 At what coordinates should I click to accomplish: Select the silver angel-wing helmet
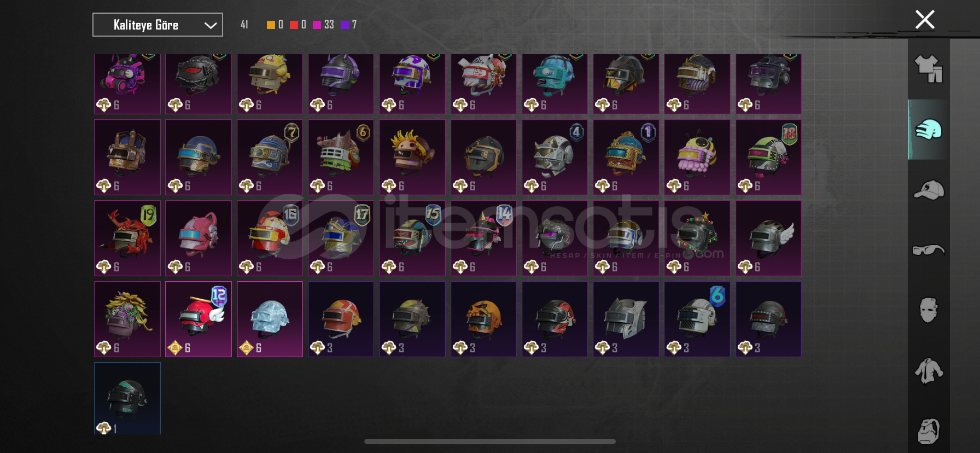pos(768,238)
